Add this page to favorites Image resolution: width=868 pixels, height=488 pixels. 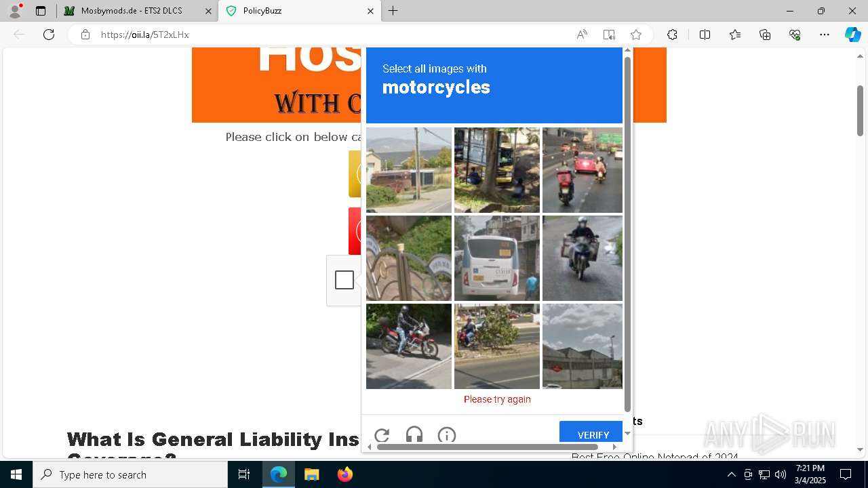pos(636,35)
